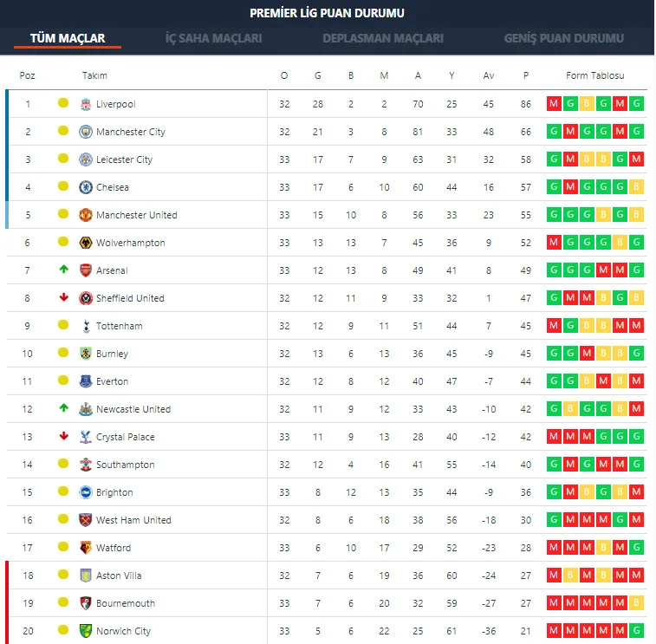Select the GENİŞ PUAN DURUMU tab

563,38
